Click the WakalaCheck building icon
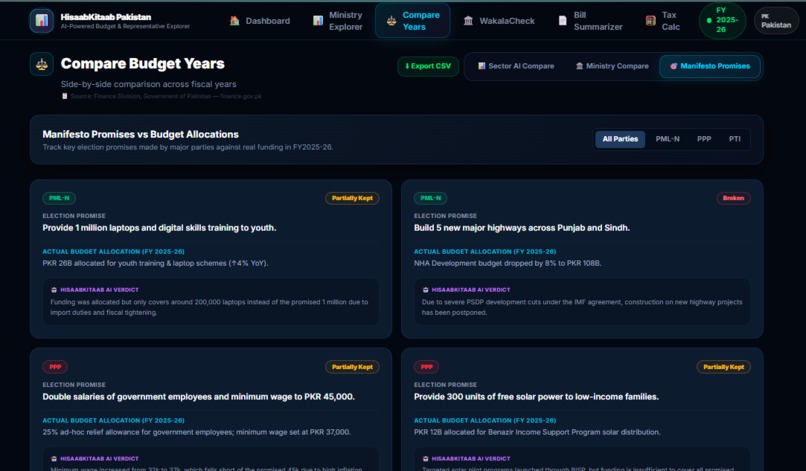The height and width of the screenshot is (471, 806). click(468, 21)
